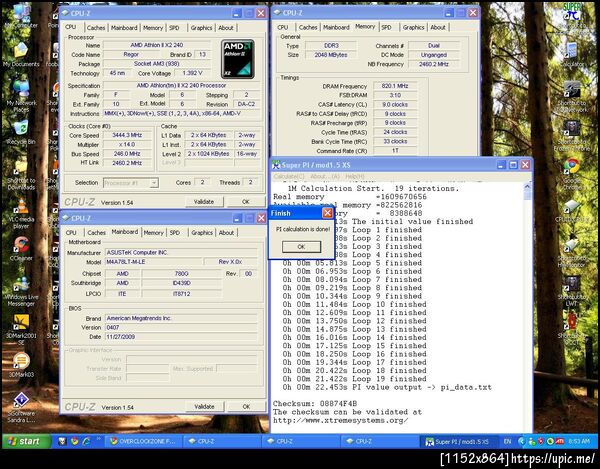Click the ASUSTeK Computer INC. manufacturer field
This screenshot has height=469, width=600.
[181, 252]
